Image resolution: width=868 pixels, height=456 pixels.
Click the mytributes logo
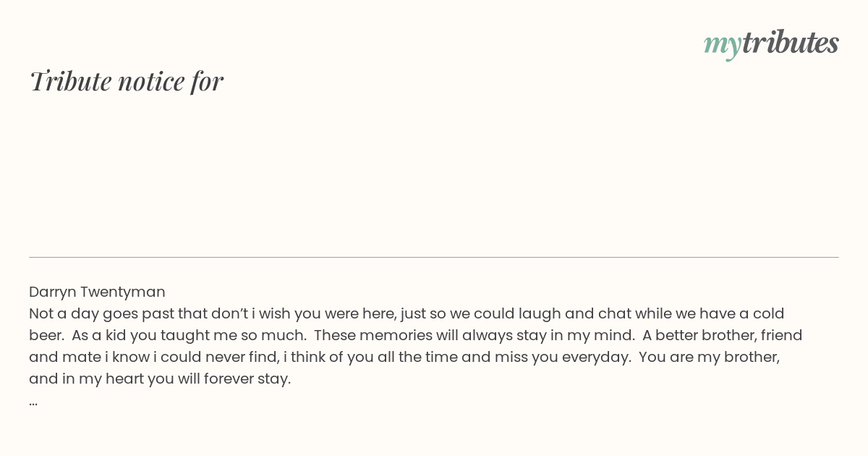point(771,44)
